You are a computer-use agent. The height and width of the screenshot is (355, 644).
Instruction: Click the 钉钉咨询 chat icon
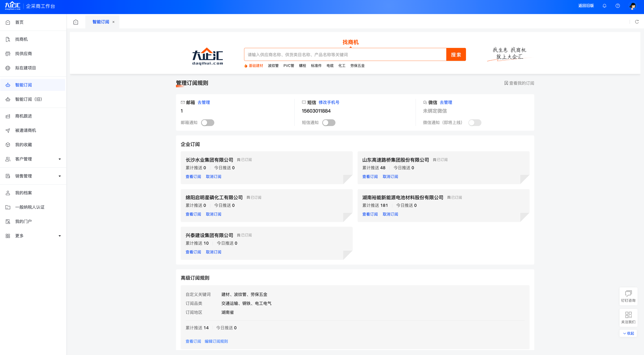[x=628, y=293]
